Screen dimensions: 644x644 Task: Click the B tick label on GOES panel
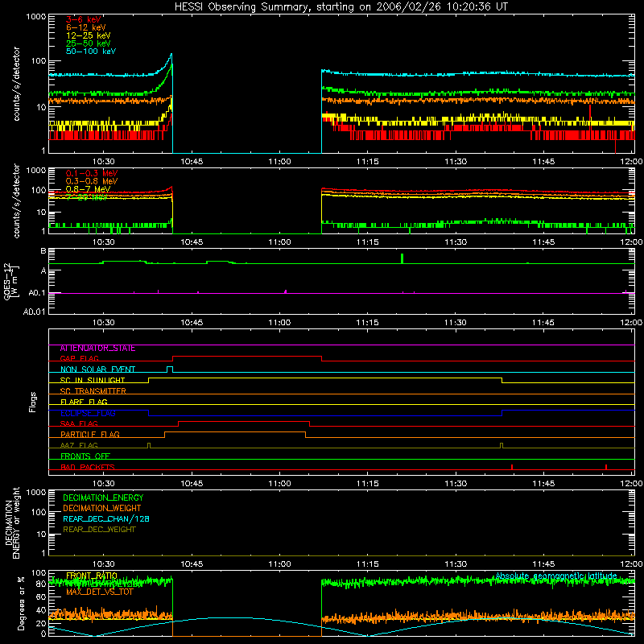tap(43, 251)
